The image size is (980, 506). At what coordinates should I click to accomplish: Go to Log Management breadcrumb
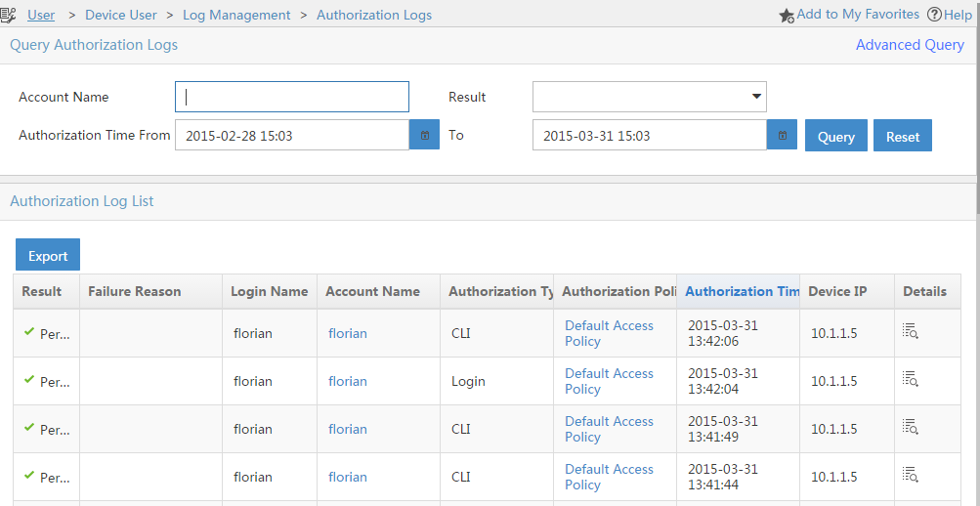[236, 15]
